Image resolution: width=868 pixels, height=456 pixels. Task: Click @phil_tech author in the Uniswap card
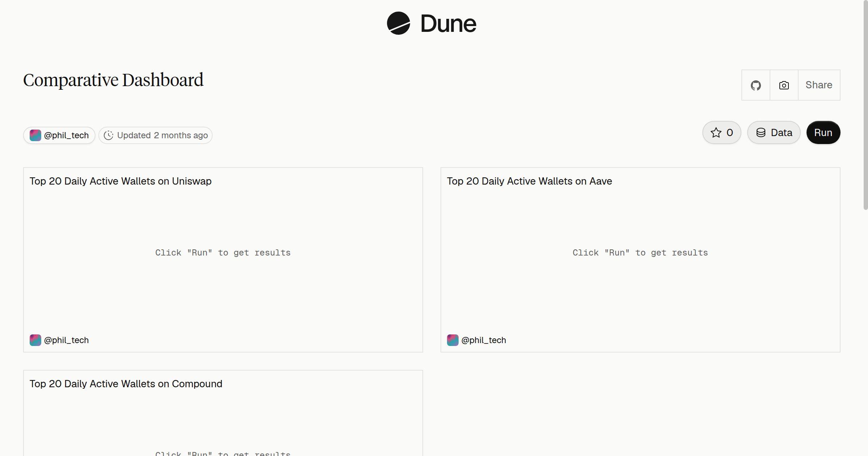66,340
